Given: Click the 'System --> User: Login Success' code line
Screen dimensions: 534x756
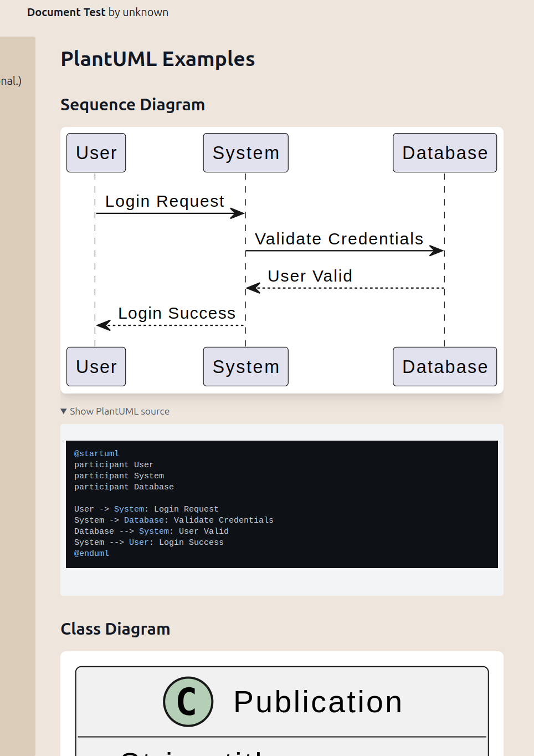Looking at the screenshot, I should 149,542.
